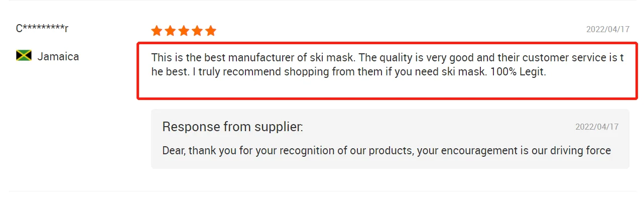This screenshot has width=644, height=203.
Task: Select the fourth orange rating star
Action: click(197, 31)
